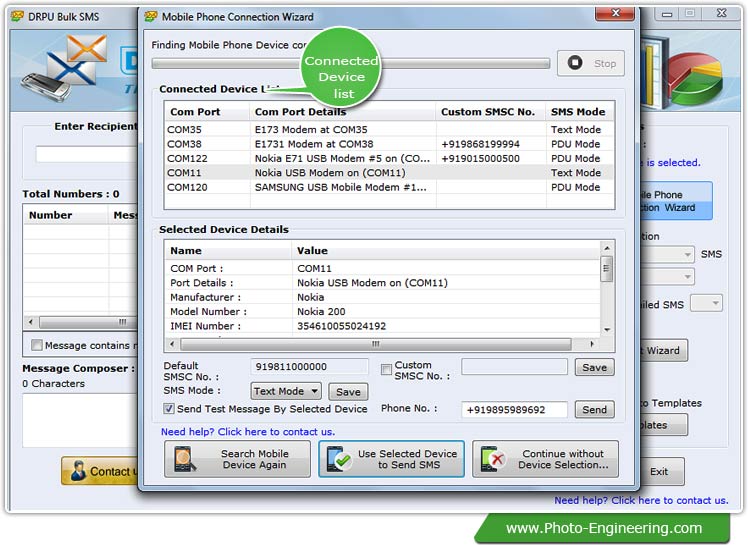Click the Com Port Details column header
748x545 pixels.
(x=343, y=112)
